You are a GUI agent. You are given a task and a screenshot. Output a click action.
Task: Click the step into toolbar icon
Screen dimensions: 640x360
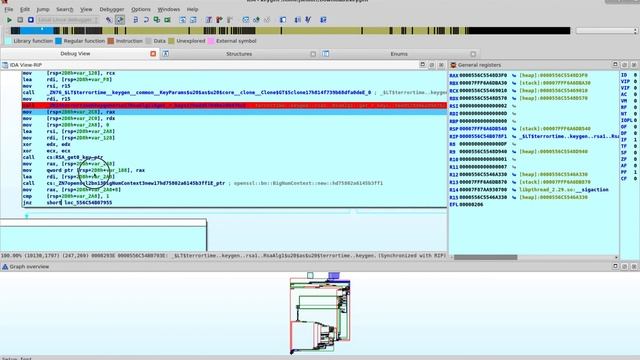pos(136,20)
